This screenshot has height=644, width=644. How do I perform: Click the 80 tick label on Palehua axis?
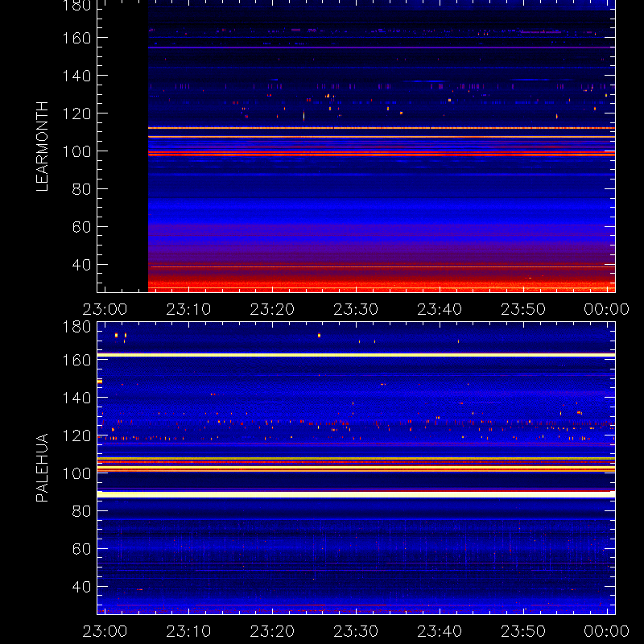click(81, 511)
